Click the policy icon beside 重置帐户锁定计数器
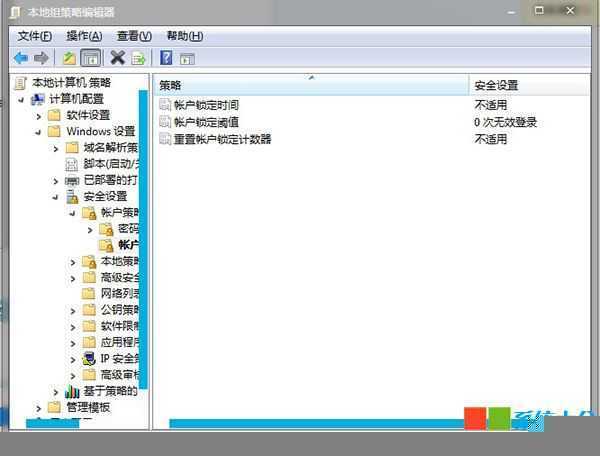The height and width of the screenshot is (456, 600). click(x=165, y=138)
